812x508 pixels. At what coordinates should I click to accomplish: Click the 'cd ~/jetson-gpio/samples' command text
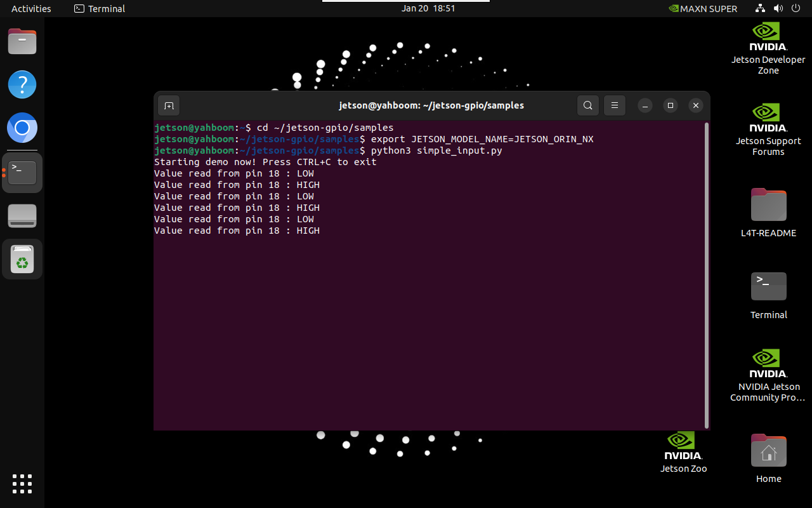click(325, 128)
